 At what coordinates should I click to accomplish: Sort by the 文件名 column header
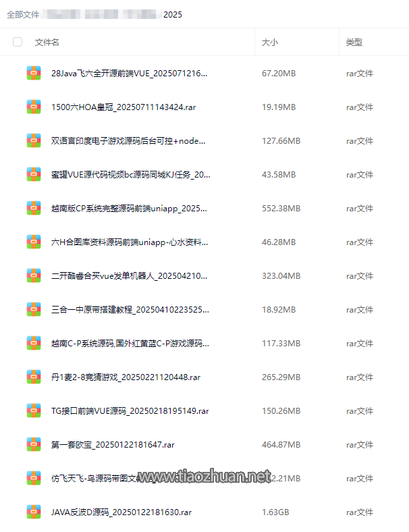pos(47,43)
